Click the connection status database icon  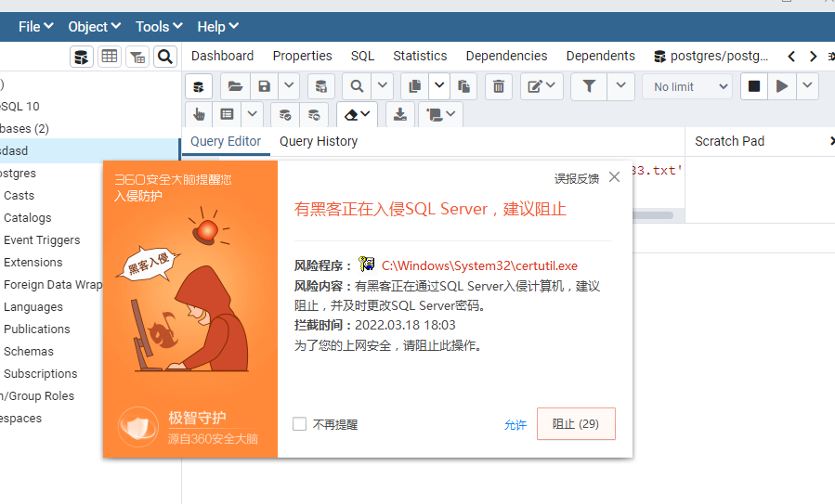199,86
